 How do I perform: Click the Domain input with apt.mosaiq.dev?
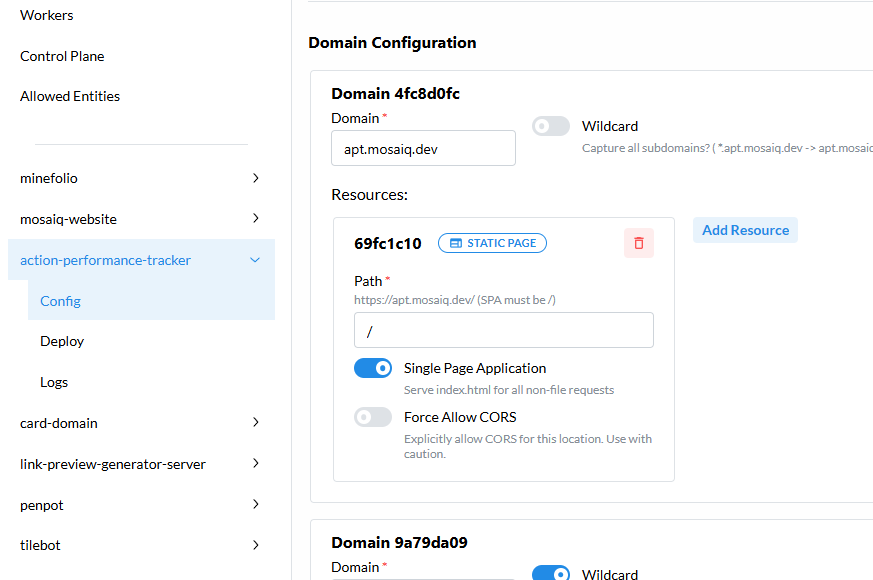coord(423,148)
